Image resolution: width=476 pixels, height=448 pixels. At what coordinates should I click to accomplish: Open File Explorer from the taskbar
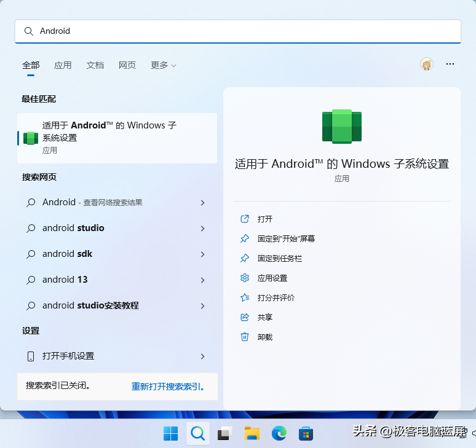tap(252, 433)
